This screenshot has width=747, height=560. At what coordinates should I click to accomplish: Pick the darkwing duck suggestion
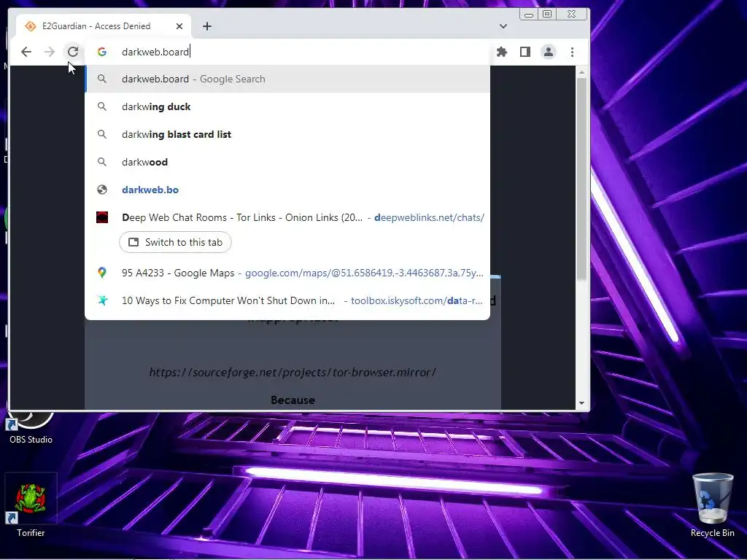(287, 106)
